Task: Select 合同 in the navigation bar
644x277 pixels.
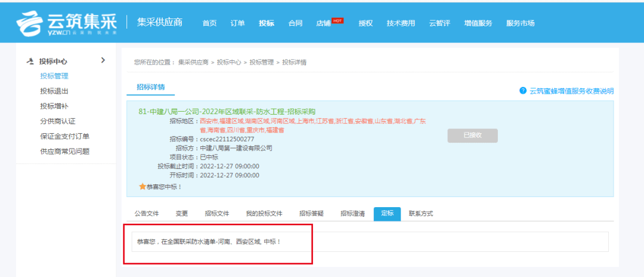Action: point(295,23)
